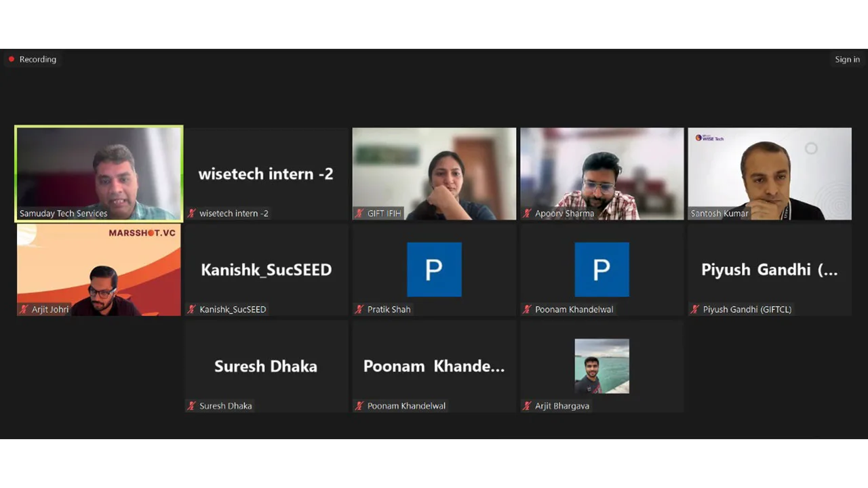
Task: Click the large 'wisetech intern -2' name text
Action: point(266,174)
